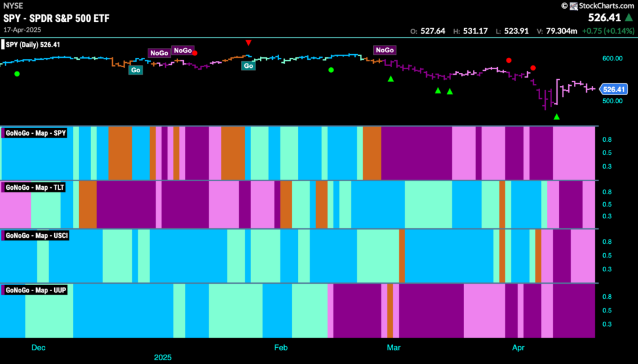Click the red down-triangle signal in January

click(x=249, y=43)
